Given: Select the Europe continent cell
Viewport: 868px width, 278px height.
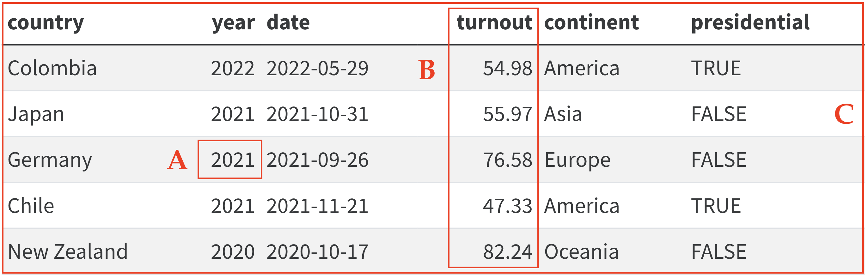Looking at the screenshot, I should pos(578,160).
